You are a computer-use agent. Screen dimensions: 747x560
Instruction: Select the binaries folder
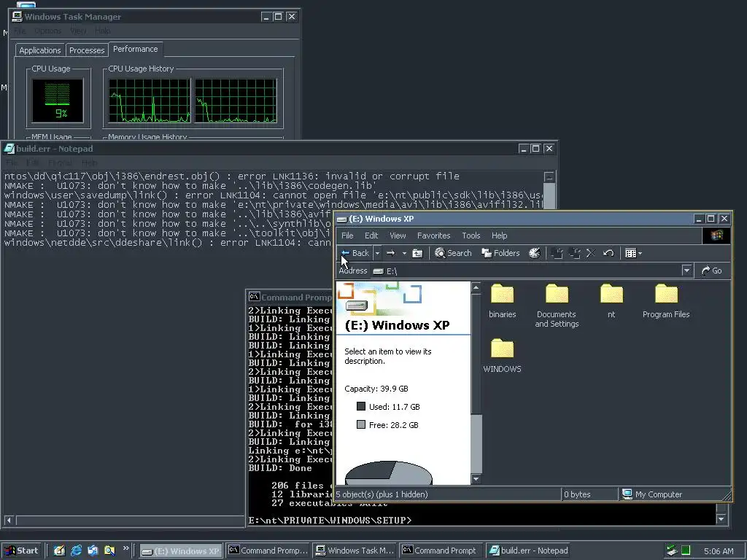pos(502,300)
